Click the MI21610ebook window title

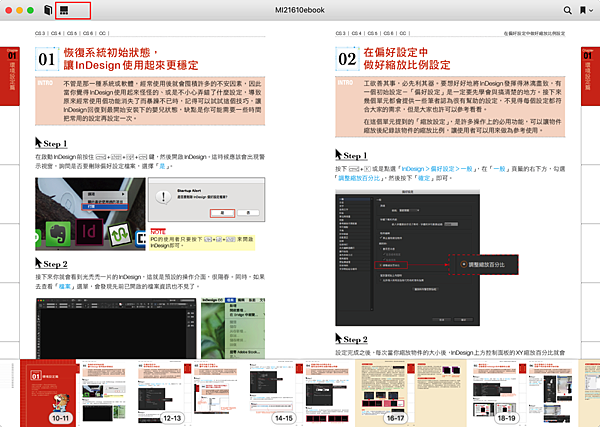pos(300,10)
